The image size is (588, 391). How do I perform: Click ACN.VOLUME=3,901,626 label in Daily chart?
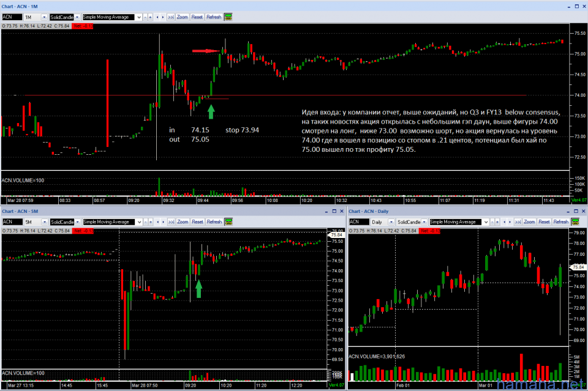pyautogui.click(x=377, y=357)
